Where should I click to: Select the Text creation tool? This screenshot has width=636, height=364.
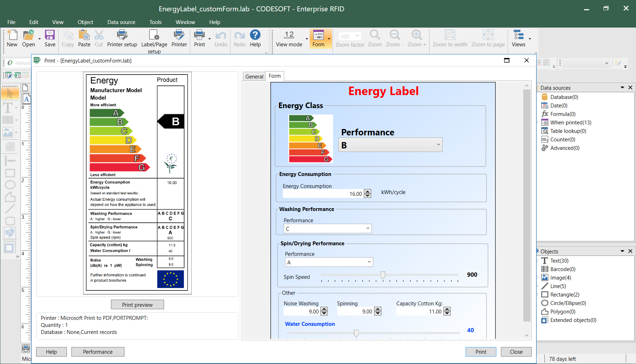pos(7,108)
